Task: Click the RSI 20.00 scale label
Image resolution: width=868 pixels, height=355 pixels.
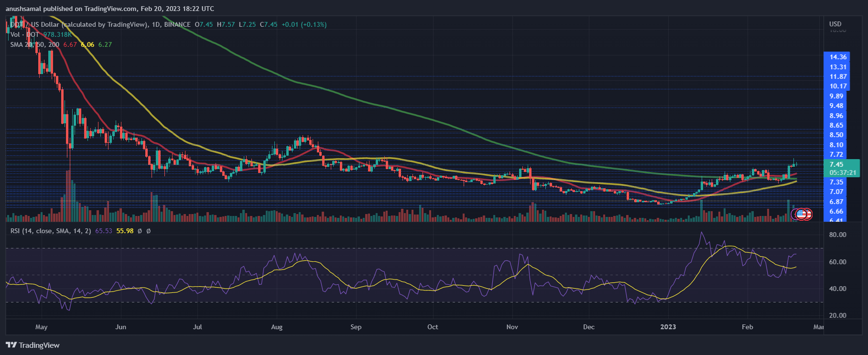Action: 837,315
